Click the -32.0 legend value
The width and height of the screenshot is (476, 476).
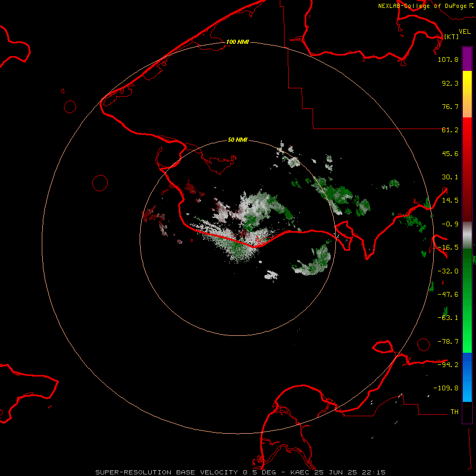[x=448, y=271]
